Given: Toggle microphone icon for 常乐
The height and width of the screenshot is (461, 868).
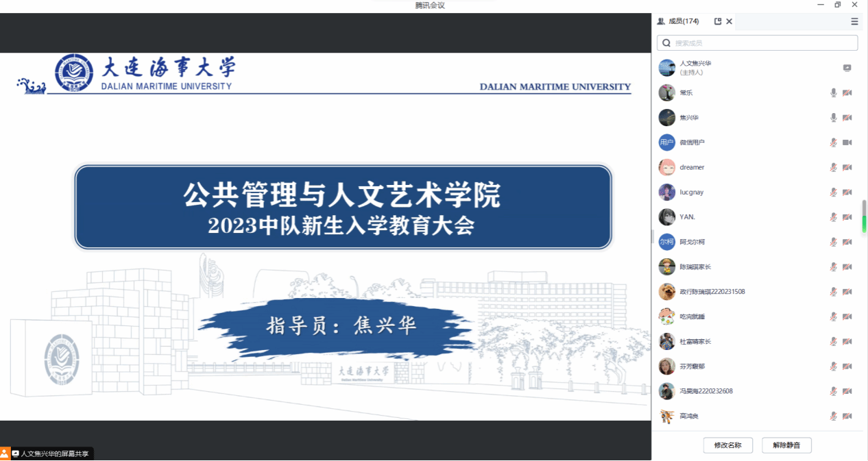Looking at the screenshot, I should point(834,92).
